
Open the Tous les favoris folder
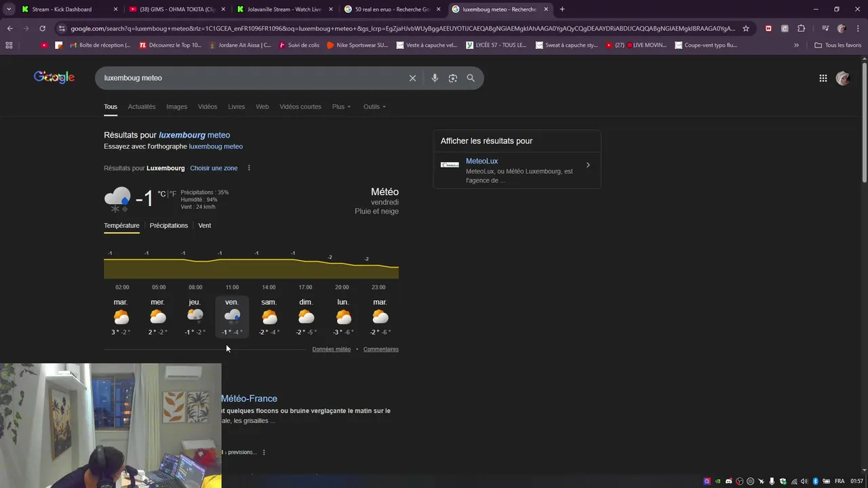coord(837,45)
